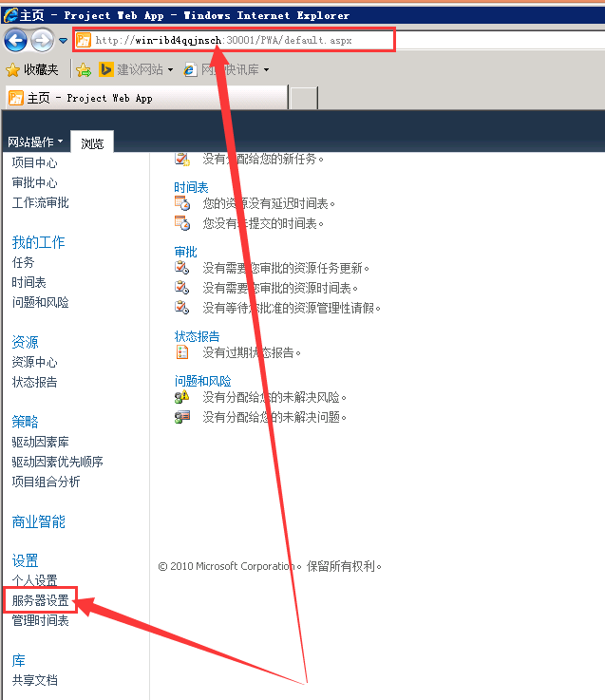Select the 主页 - Project Web App tab
This screenshot has height=700, width=605.
coord(146,98)
